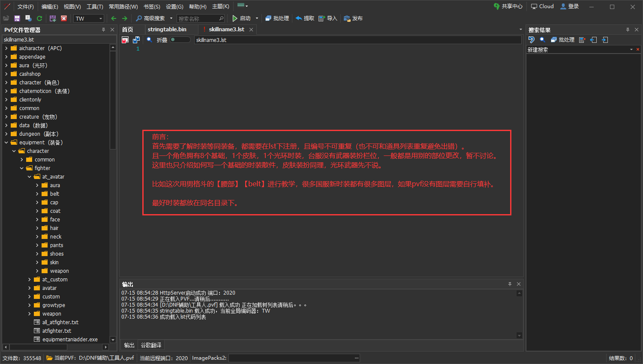
Task: Click the undo arrow in search results panel
Action: 532,40
